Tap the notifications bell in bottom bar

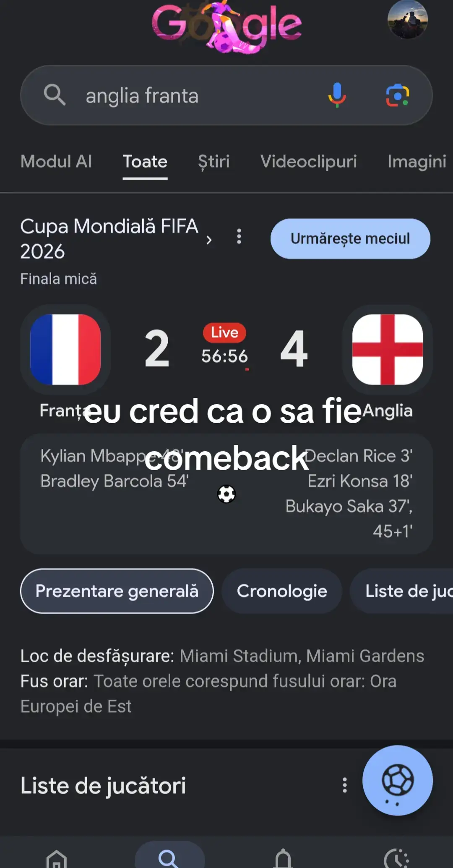point(283,858)
